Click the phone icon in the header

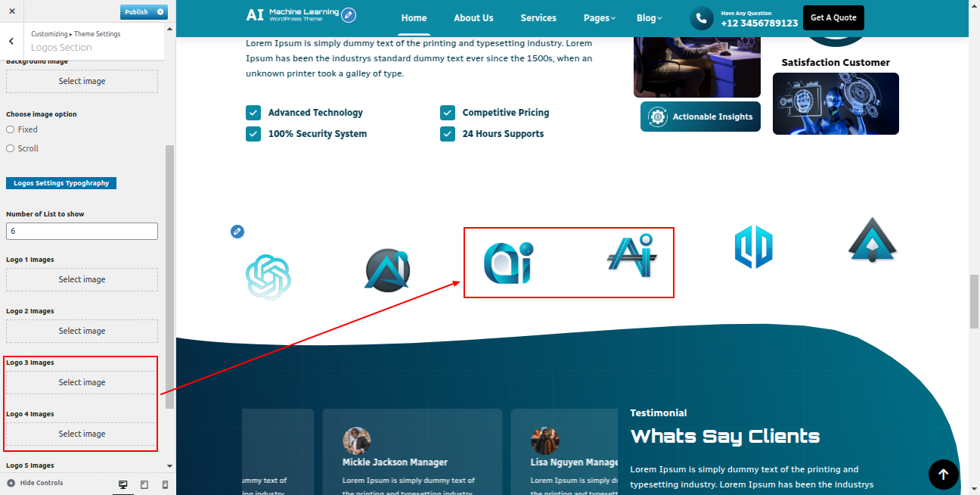pyautogui.click(x=701, y=18)
